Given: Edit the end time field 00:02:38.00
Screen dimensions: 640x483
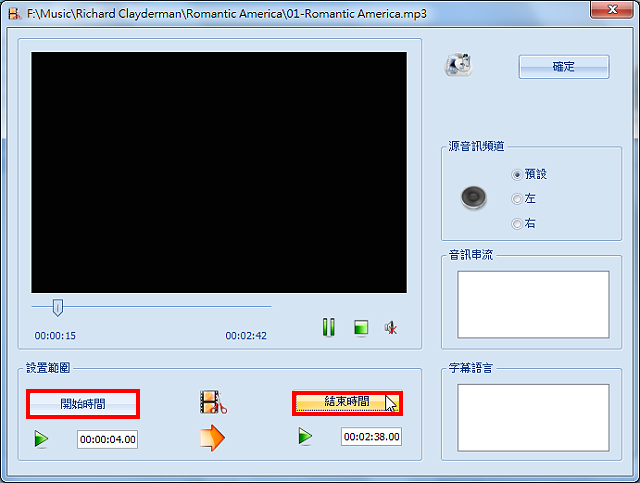Looking at the screenshot, I should [371, 437].
